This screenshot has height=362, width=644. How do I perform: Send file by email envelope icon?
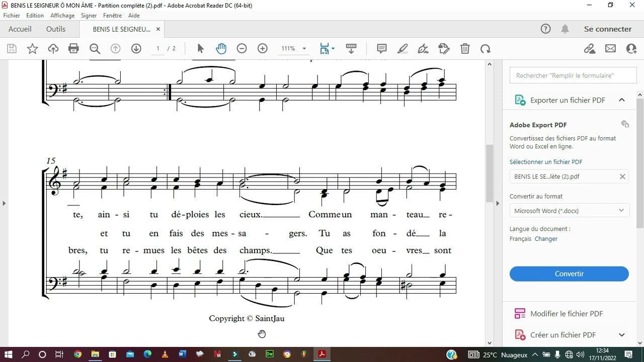point(610,49)
